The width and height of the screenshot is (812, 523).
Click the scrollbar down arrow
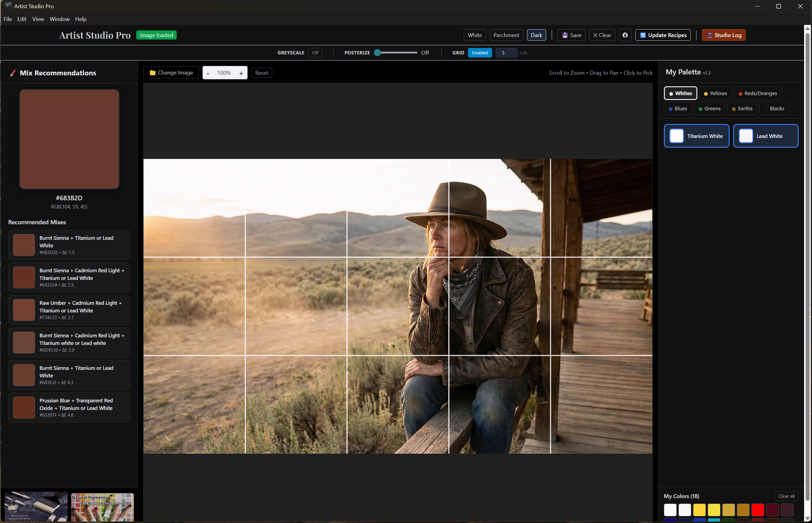pos(807,518)
